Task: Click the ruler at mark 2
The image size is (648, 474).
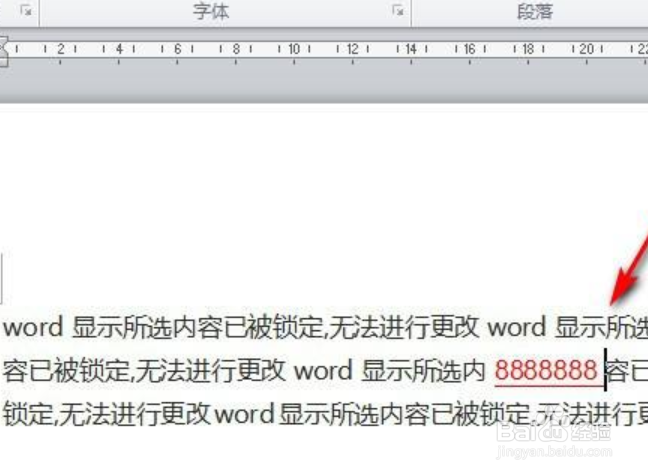Action: (x=61, y=49)
